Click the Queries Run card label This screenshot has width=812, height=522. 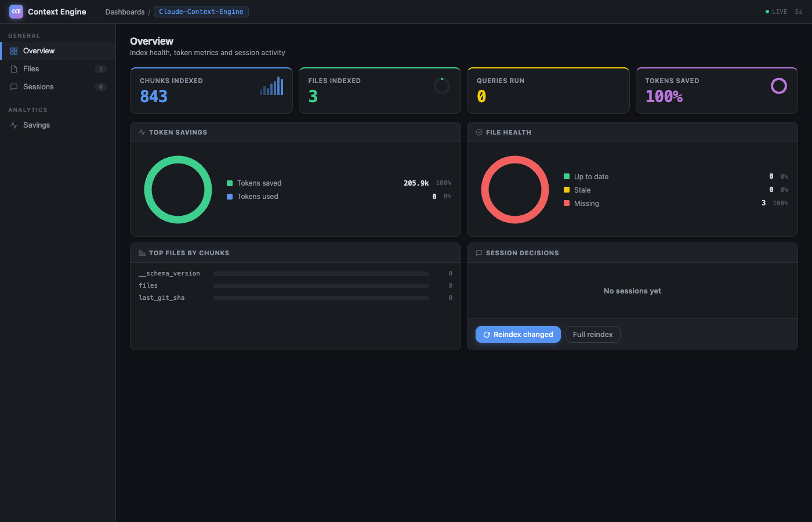pyautogui.click(x=501, y=81)
